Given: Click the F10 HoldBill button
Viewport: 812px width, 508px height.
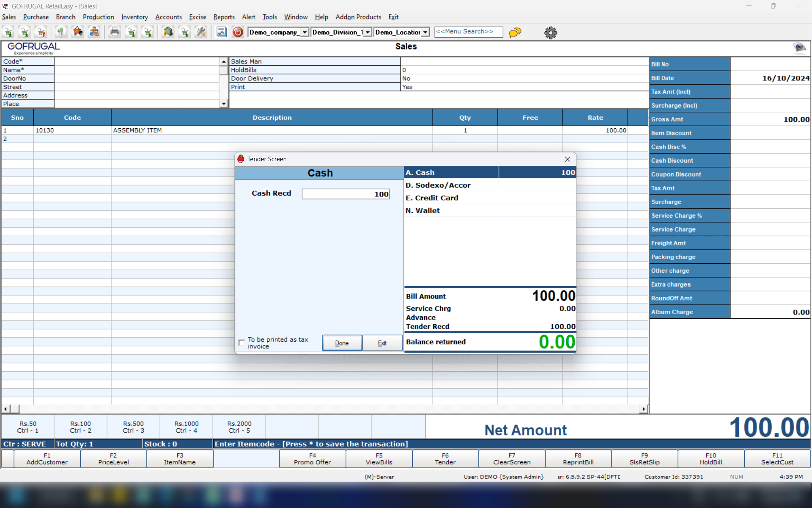Looking at the screenshot, I should point(710,458).
